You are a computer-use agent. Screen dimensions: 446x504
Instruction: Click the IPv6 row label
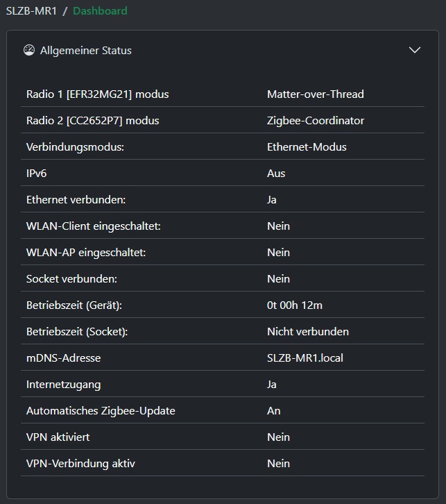pos(36,174)
